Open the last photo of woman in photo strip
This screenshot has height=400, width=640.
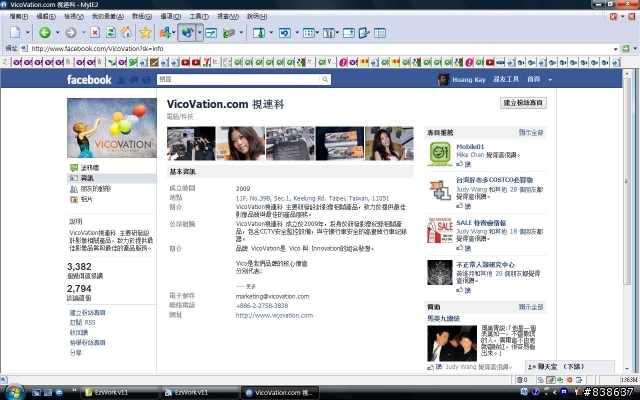tap(389, 143)
